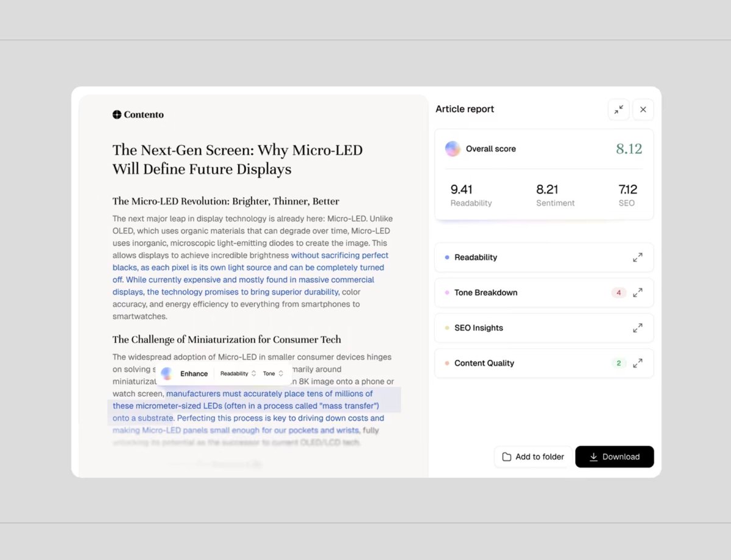
Task: Expand the Content Quality section
Action: click(x=638, y=363)
